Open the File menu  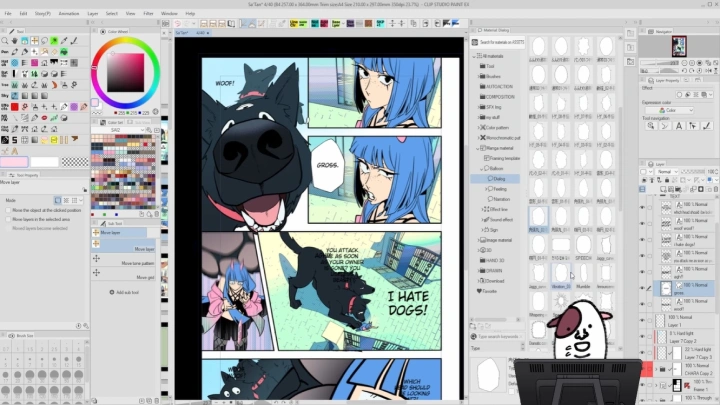point(8,14)
